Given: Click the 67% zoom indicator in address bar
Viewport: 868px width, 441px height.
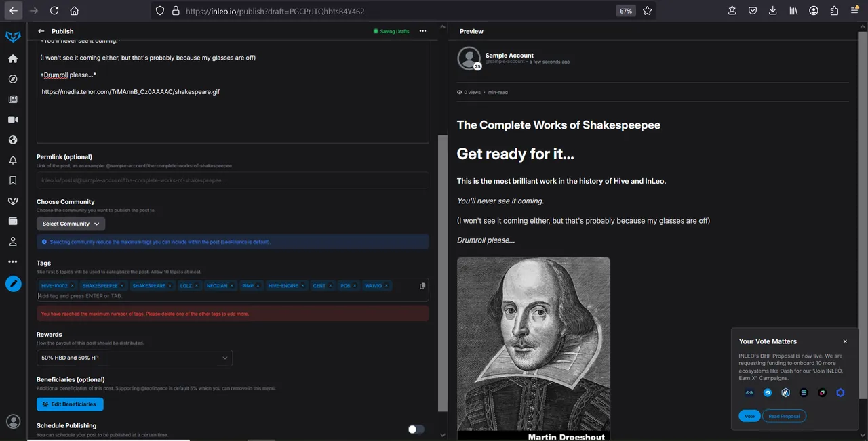Looking at the screenshot, I should pos(625,11).
